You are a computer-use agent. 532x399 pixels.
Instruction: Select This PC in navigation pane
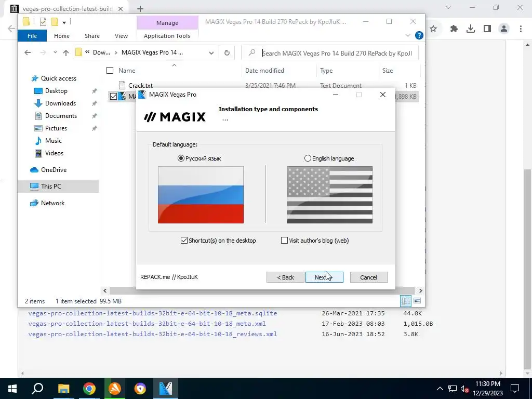(58, 187)
